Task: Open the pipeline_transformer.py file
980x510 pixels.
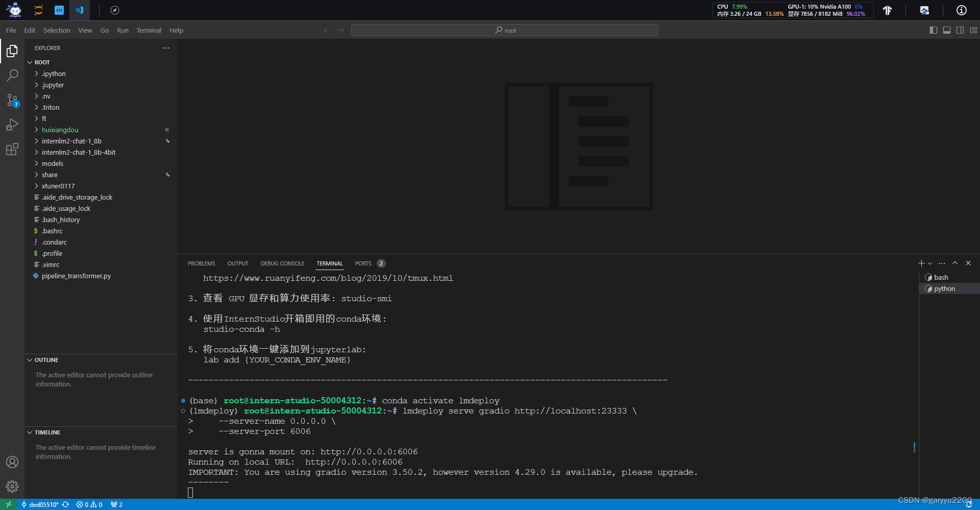Action: (x=76, y=276)
